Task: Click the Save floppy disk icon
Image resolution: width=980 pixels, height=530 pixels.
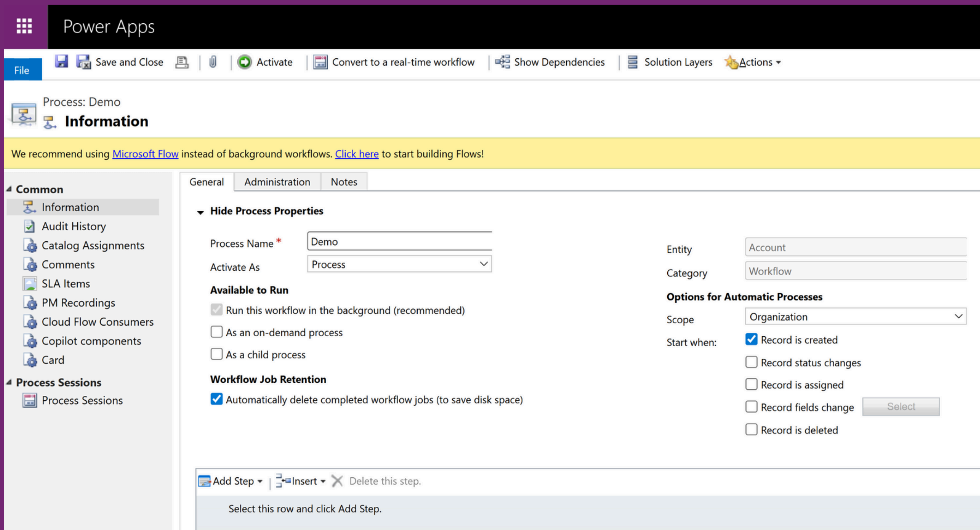Action: pos(61,61)
